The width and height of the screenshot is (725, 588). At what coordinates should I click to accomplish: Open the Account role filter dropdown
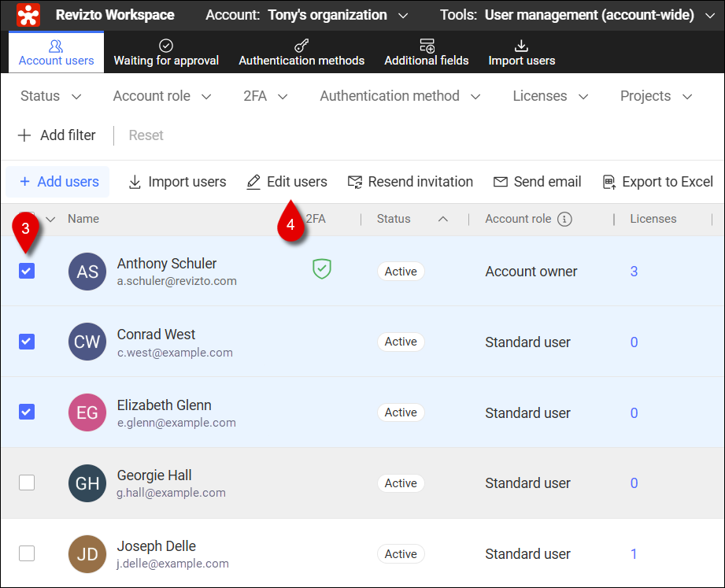tap(162, 96)
